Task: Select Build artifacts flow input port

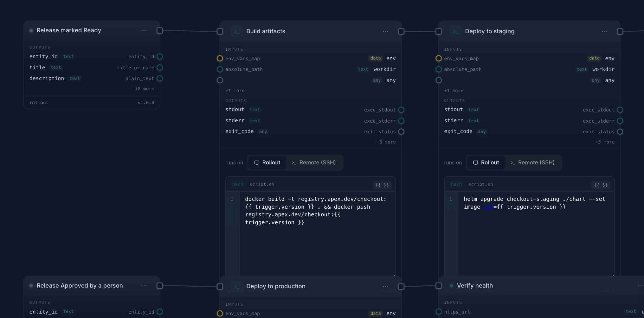Action: (220, 32)
